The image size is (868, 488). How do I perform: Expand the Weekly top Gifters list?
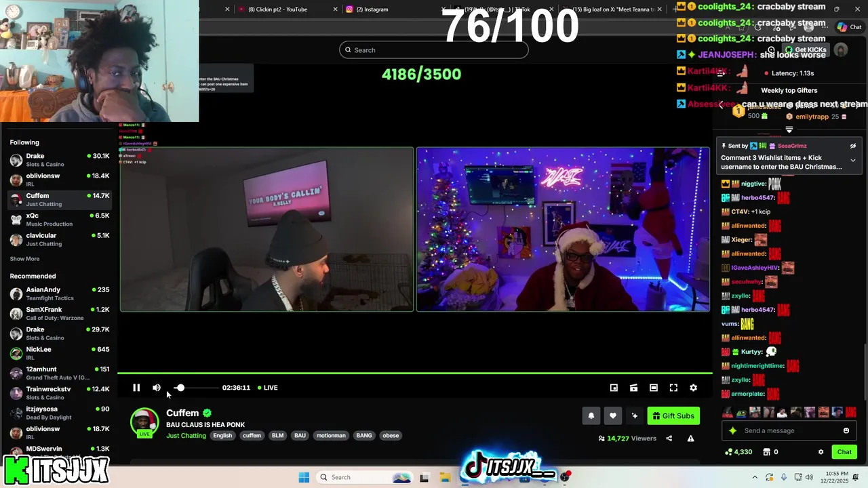789,129
